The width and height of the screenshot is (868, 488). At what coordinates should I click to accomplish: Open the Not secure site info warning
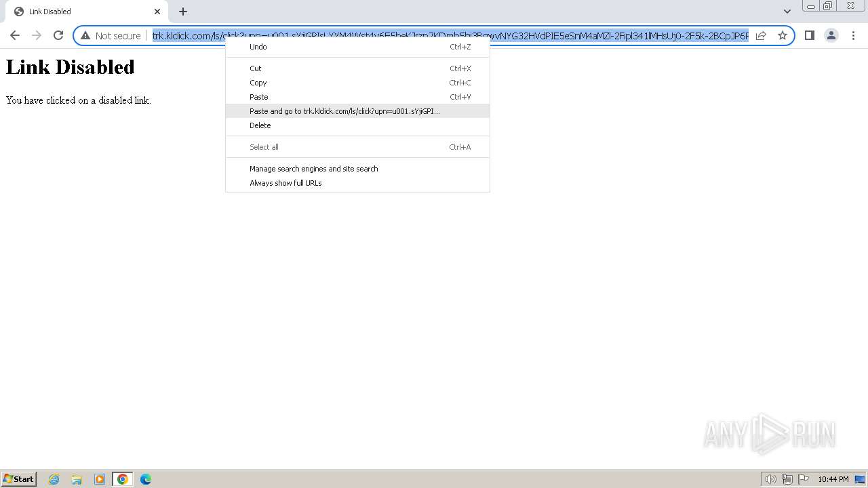pos(111,35)
